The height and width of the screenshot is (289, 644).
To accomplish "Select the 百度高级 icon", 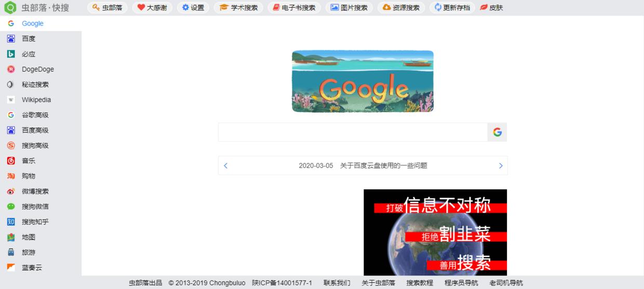I will tap(11, 130).
